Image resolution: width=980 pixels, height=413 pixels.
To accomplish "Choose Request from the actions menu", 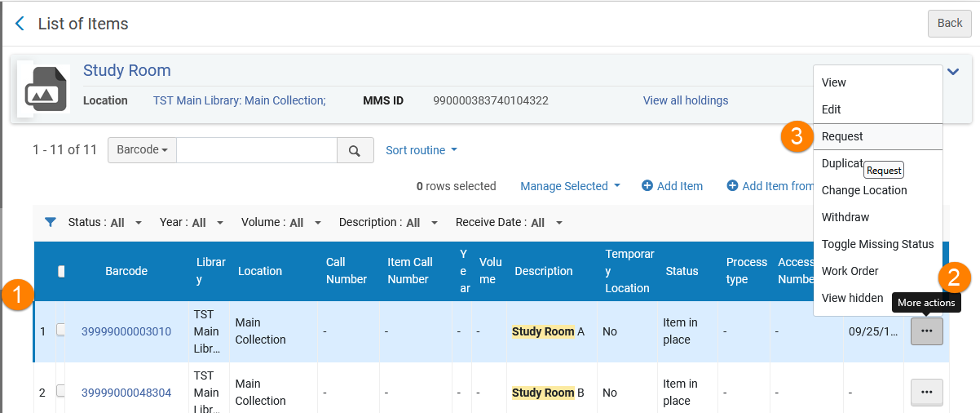I will tap(842, 136).
